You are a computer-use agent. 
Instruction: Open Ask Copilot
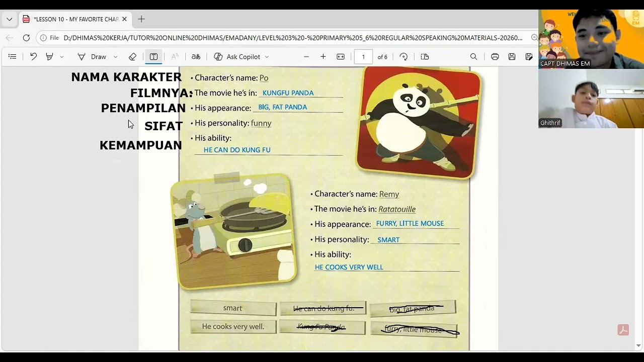pos(237,57)
